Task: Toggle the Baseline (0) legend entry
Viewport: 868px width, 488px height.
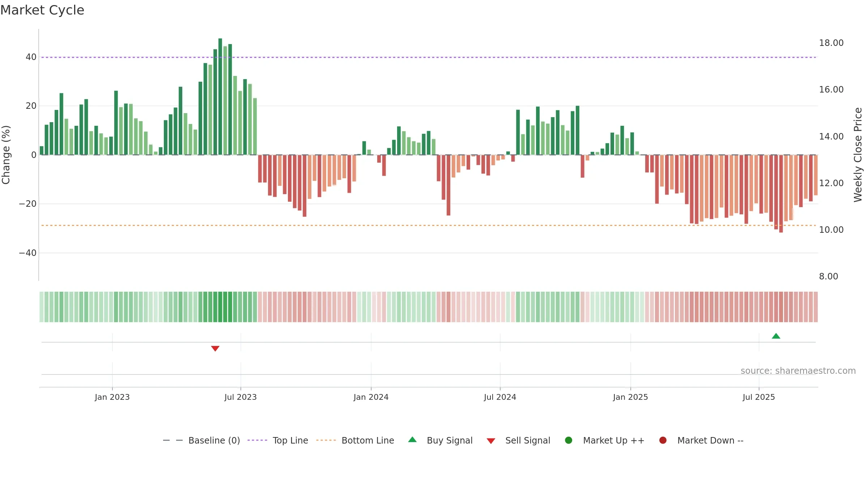Action: click(x=201, y=440)
